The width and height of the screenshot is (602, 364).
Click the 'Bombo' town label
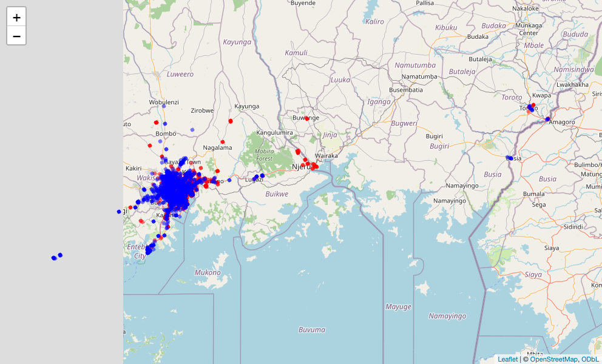(x=166, y=133)
